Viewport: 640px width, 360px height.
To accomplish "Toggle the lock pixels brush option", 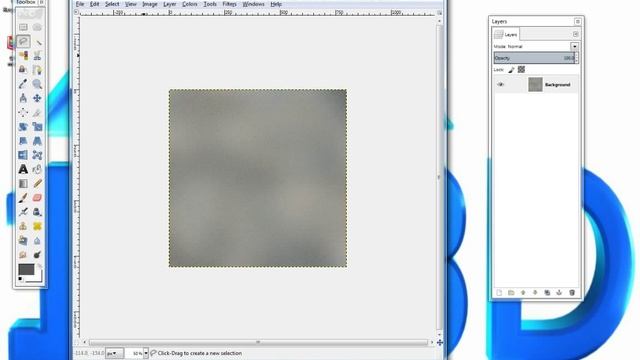I will pos(511,70).
